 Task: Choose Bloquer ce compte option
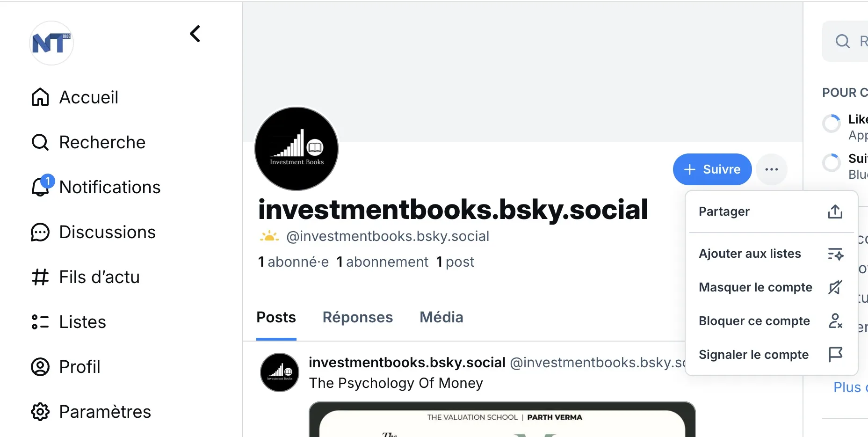click(x=771, y=321)
